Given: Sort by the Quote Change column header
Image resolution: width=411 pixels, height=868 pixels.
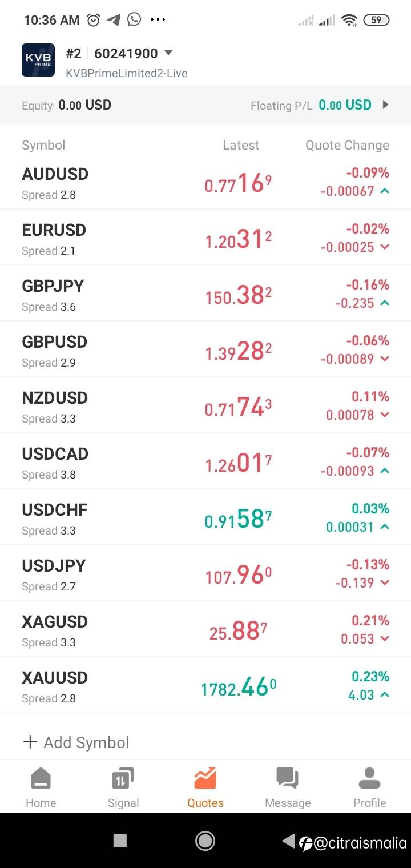Looking at the screenshot, I should (347, 145).
